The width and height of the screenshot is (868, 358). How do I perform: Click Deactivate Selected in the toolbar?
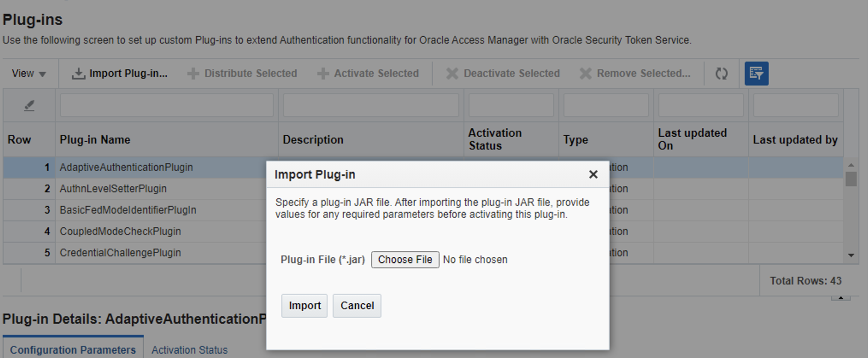pyautogui.click(x=503, y=73)
